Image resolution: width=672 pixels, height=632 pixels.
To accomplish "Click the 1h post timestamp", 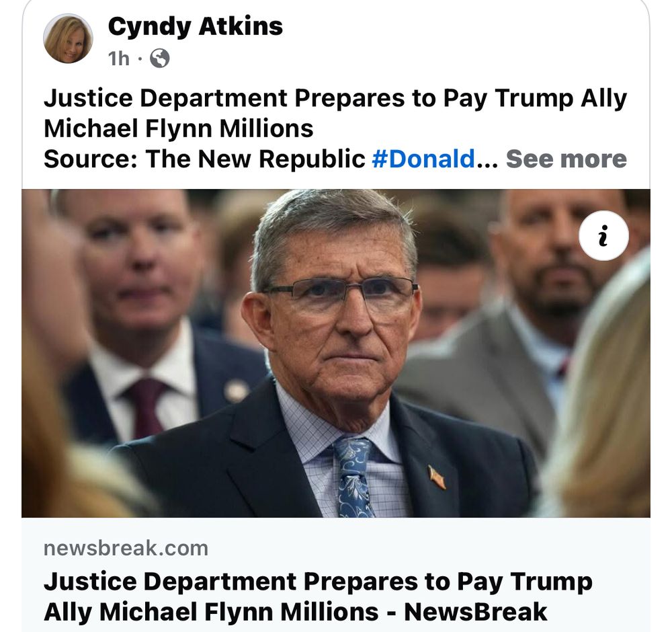I will click(119, 58).
